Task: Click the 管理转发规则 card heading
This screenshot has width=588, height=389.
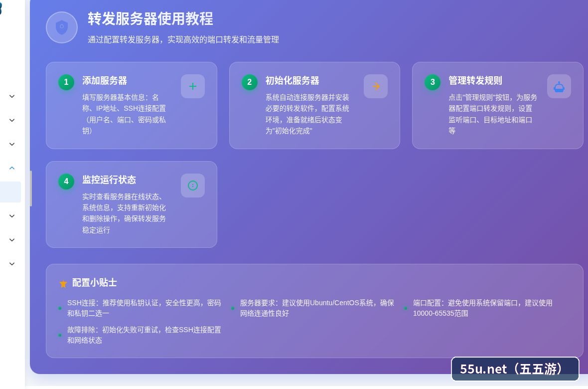Action: click(475, 81)
